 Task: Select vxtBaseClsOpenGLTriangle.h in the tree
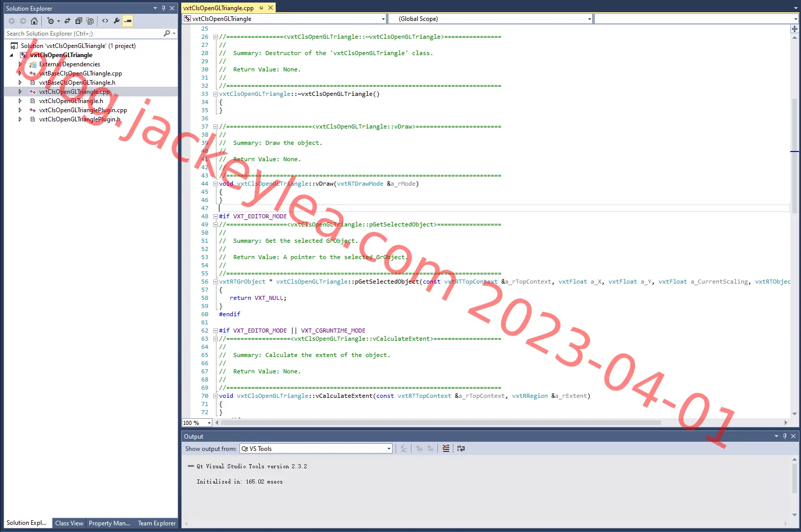point(77,83)
